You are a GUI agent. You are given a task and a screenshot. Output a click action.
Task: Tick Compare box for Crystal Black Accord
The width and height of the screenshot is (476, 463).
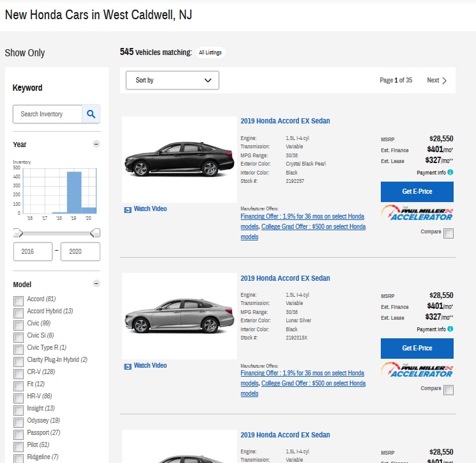[449, 233]
